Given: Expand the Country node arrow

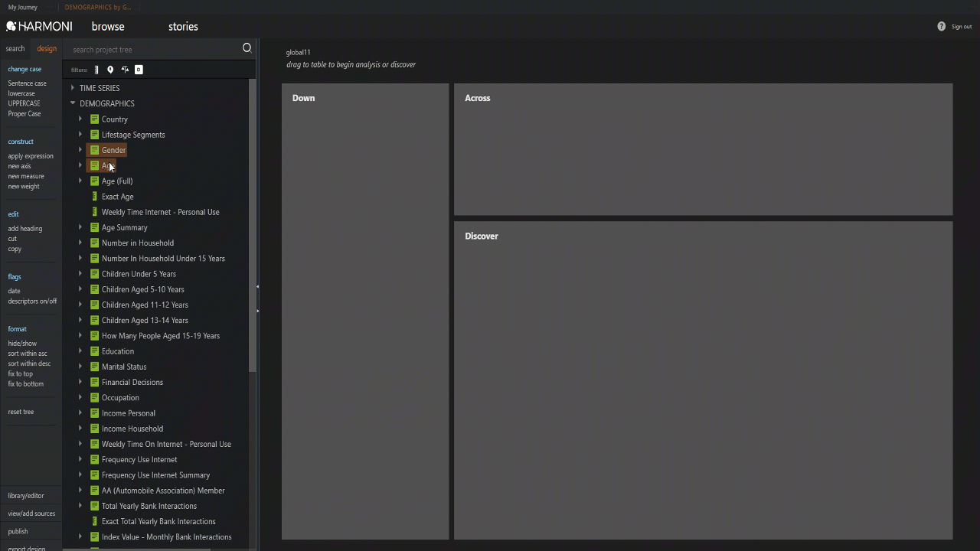Looking at the screenshot, I should click(80, 119).
